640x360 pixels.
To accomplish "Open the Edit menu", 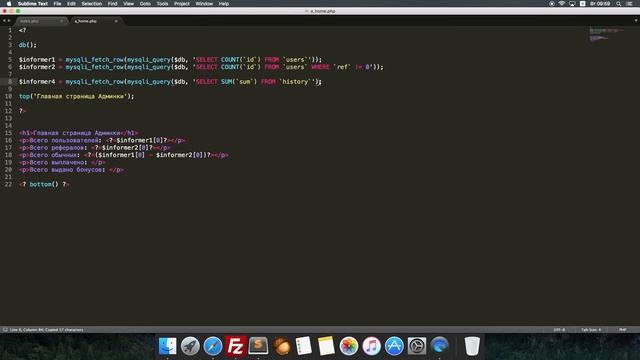I will coord(71,4).
